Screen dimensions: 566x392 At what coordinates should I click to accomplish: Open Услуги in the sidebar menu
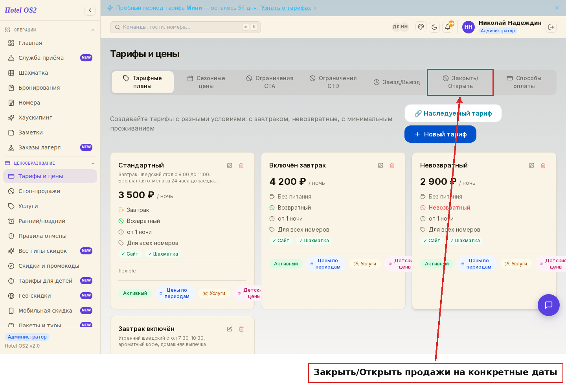click(50, 206)
